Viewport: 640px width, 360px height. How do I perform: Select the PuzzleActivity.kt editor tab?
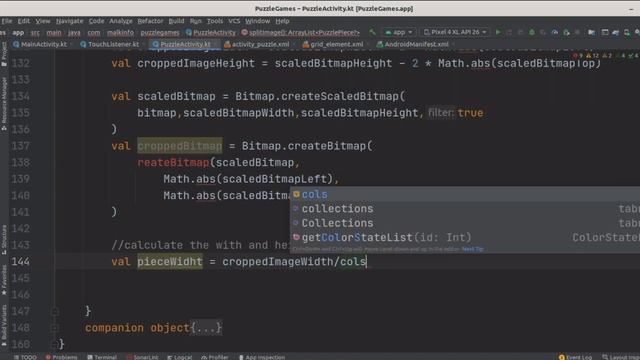(x=185, y=44)
